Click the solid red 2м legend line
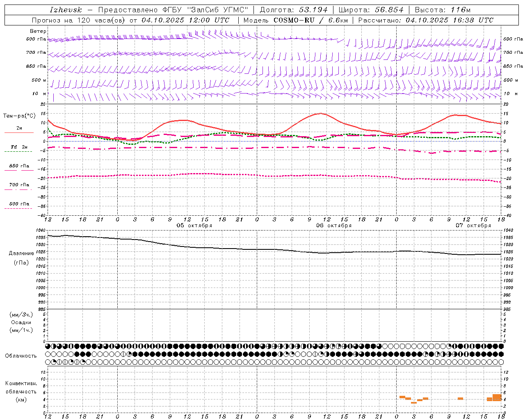 click(x=19, y=132)
